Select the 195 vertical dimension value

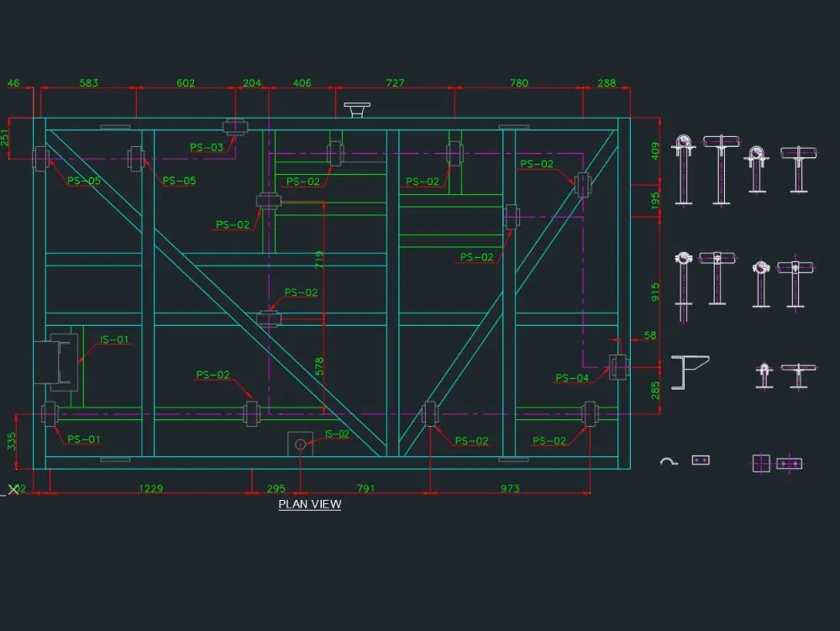coord(654,201)
